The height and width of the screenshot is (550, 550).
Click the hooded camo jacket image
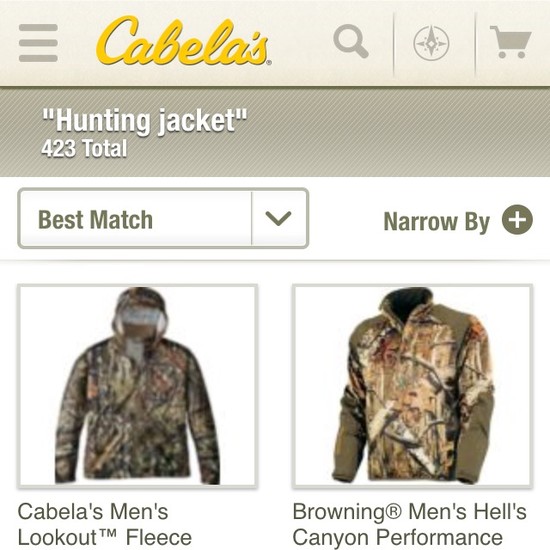click(x=138, y=385)
